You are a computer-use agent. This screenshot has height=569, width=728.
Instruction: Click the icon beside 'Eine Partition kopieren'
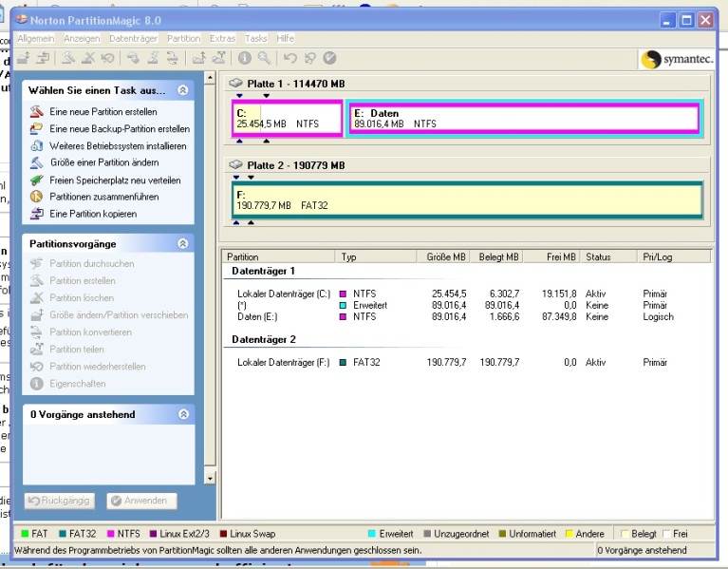pos(37,214)
